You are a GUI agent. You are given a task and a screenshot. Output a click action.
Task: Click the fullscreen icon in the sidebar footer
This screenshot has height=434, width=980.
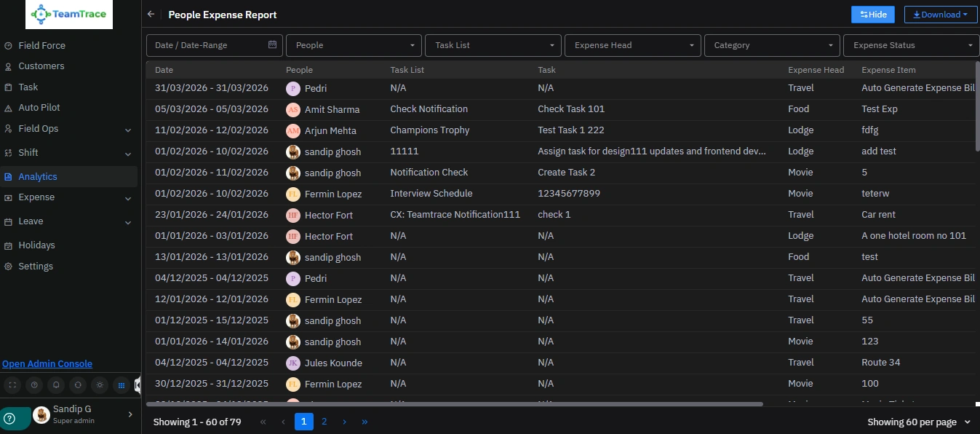12,384
